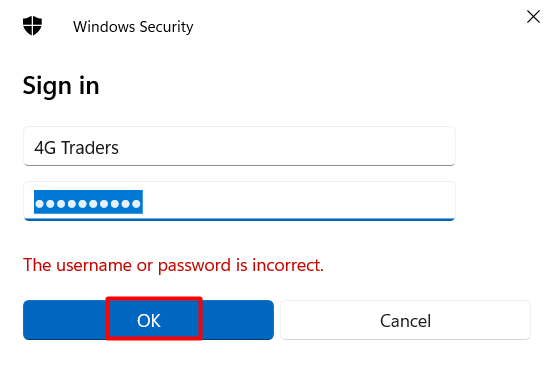Click the black shield logo beside the title
This screenshot has height=367, width=554.
[32, 26]
